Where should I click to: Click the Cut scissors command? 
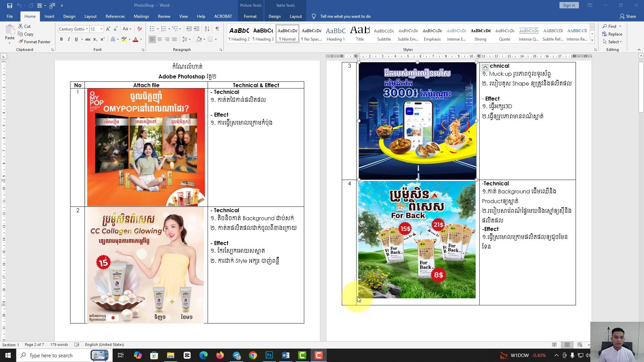(24, 26)
